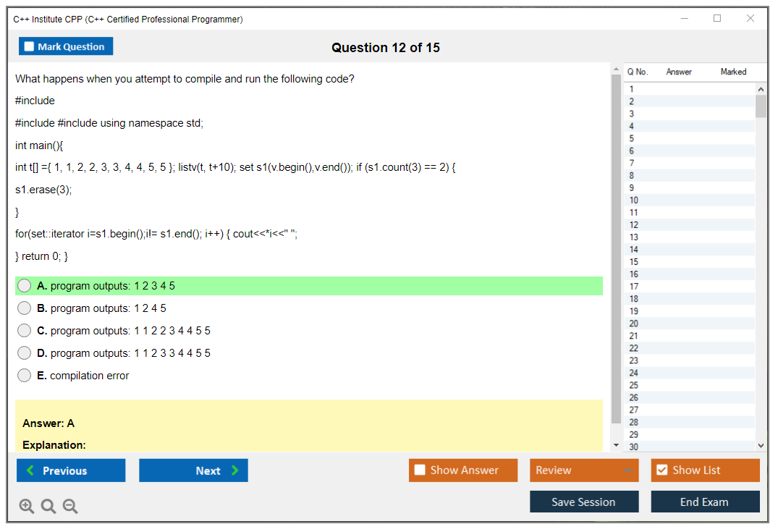Click the zoom in magnifier icon
The height and width of the screenshot is (532, 778).
coord(27,507)
